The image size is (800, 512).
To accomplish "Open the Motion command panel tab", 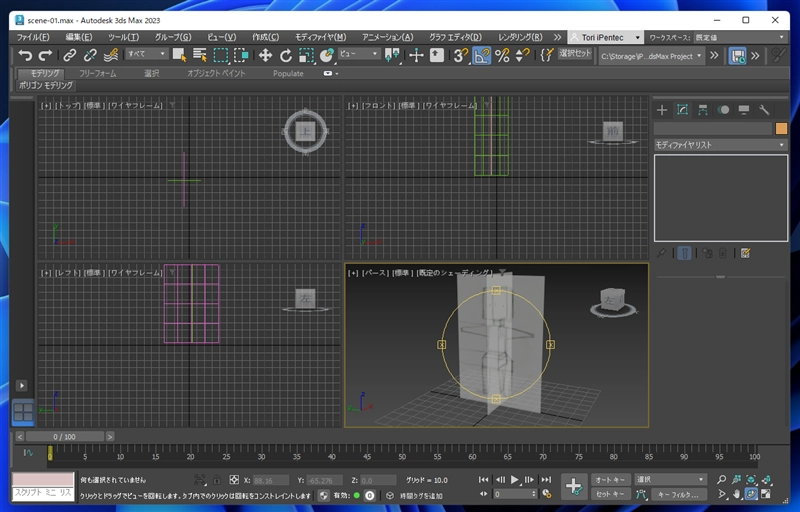I will 723,110.
